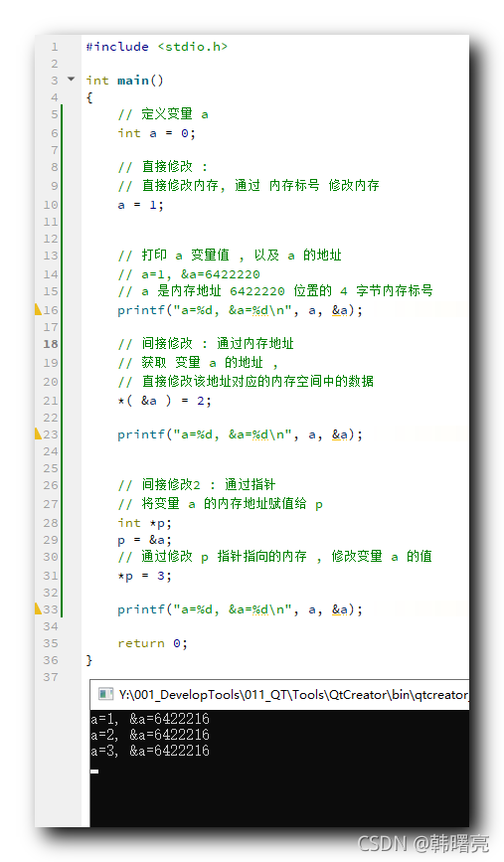This screenshot has width=504, height=862.
Task: Click line number 1 in the gutter
Action: tap(55, 48)
